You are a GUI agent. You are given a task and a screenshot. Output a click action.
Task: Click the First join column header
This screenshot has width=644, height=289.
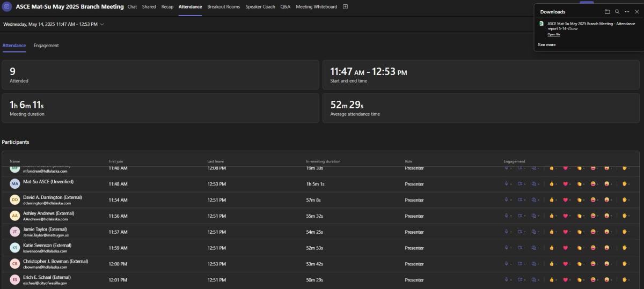(116, 161)
